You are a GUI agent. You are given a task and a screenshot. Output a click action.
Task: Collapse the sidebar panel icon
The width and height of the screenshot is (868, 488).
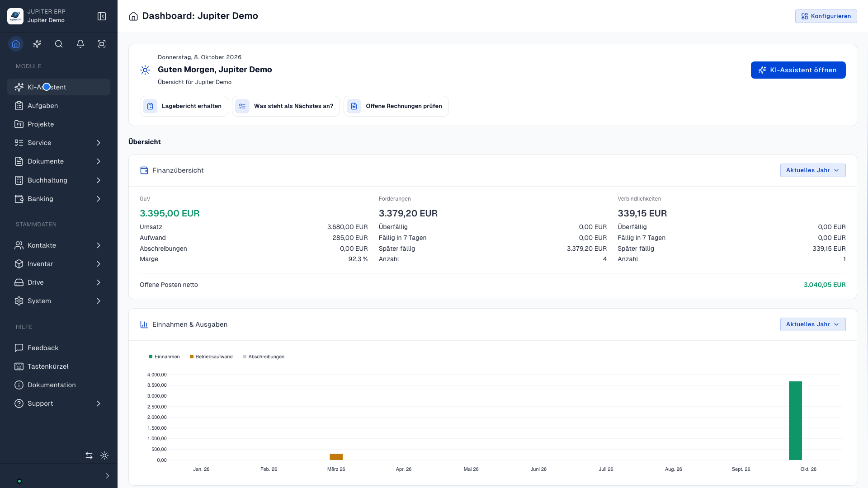pos(102,16)
